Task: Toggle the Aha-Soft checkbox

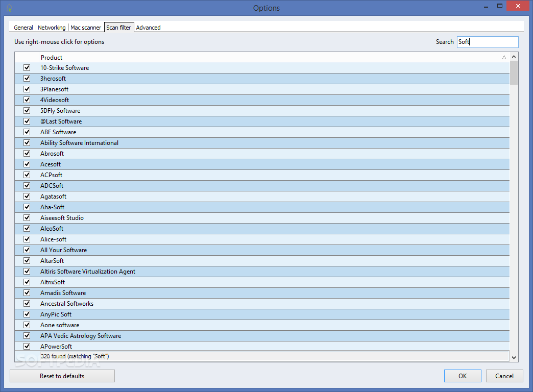Action: pyautogui.click(x=27, y=207)
